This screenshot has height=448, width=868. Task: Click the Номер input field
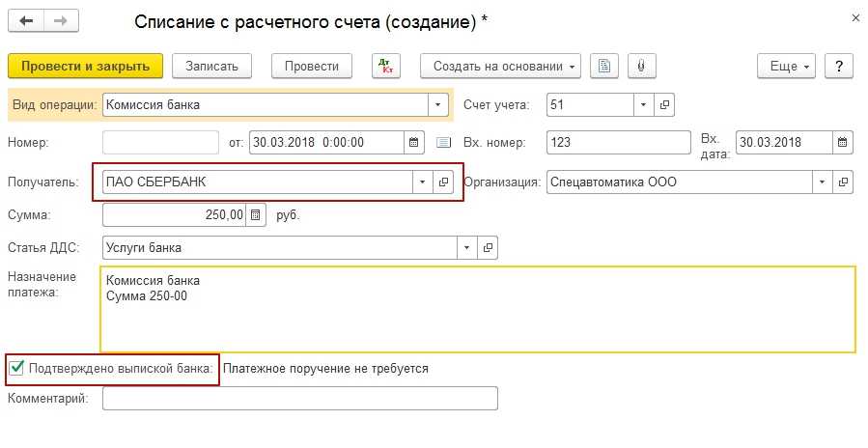click(160, 142)
